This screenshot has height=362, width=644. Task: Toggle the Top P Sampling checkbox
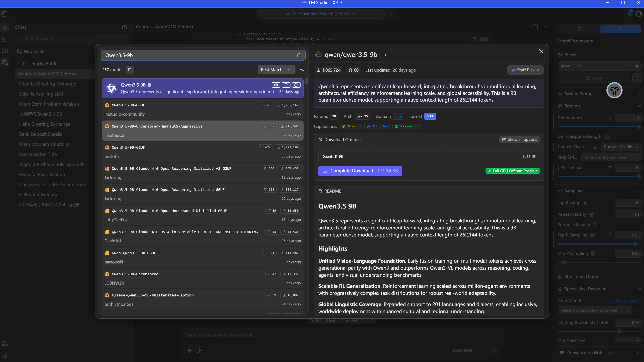coord(593,235)
